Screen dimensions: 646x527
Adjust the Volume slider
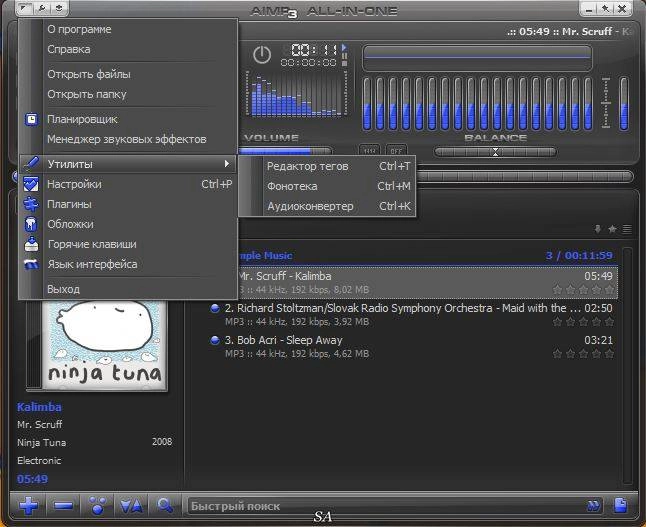pyautogui.click(x=284, y=151)
